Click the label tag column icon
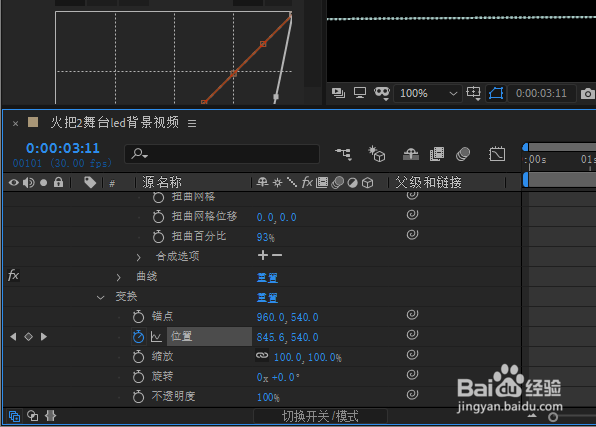This screenshot has height=427, width=596. coord(90,183)
